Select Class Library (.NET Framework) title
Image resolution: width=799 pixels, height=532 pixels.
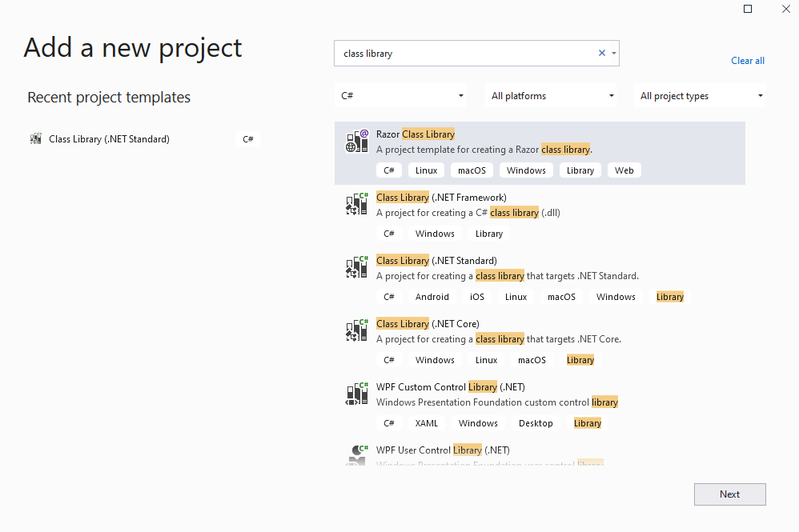[441, 198]
